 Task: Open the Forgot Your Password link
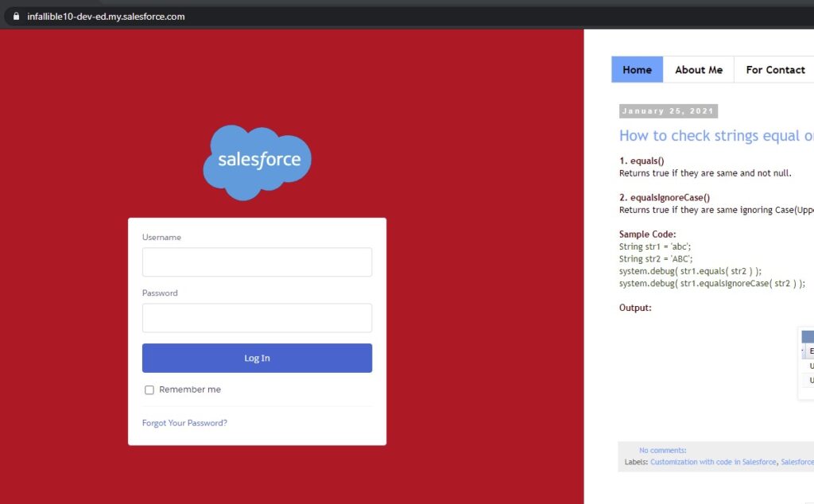coord(184,423)
